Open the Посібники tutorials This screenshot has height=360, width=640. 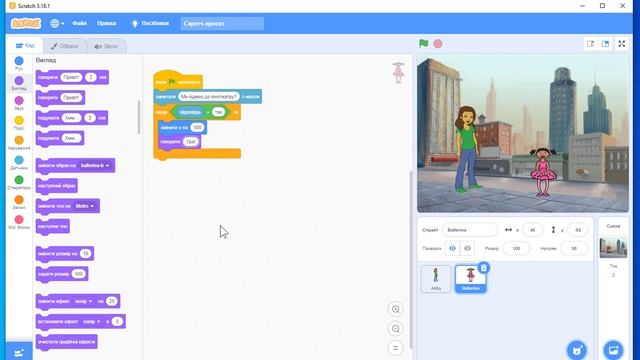pos(150,23)
